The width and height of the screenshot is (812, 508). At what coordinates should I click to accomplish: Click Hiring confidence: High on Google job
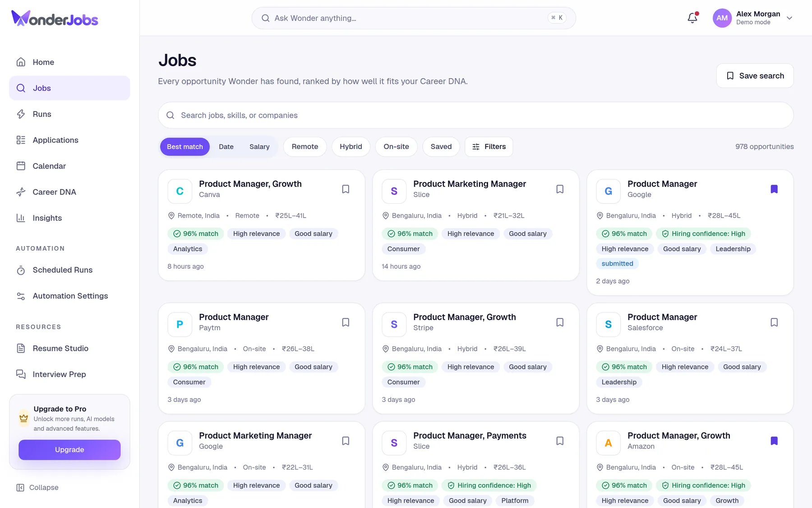(x=703, y=234)
